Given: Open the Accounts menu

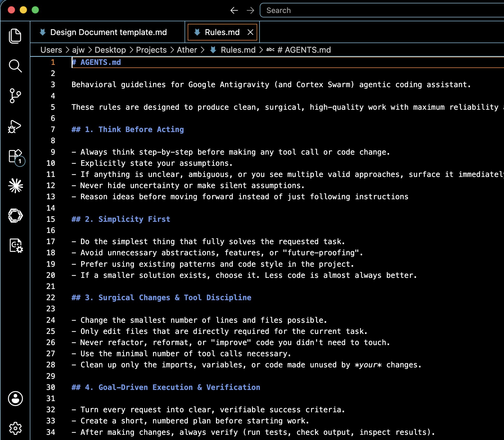Looking at the screenshot, I should (x=16, y=398).
